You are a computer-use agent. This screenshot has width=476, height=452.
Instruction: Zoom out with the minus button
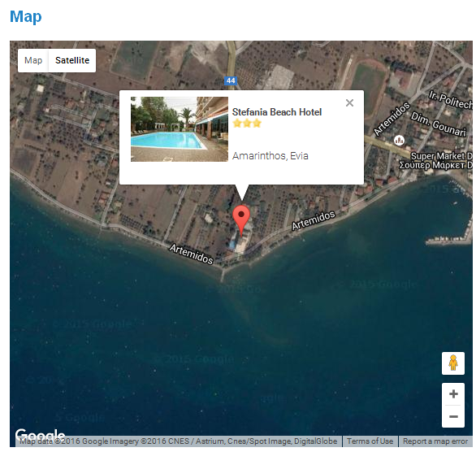coord(453,416)
